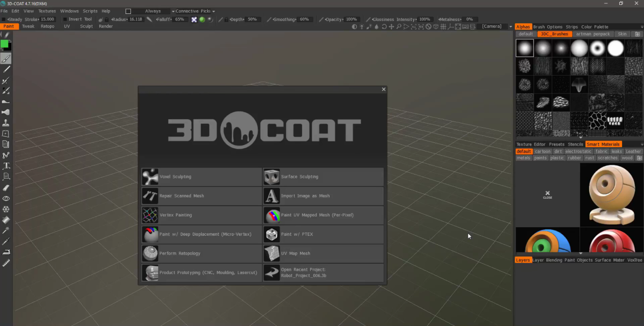Click the pan camera icon in viewport toolbar

point(391,26)
